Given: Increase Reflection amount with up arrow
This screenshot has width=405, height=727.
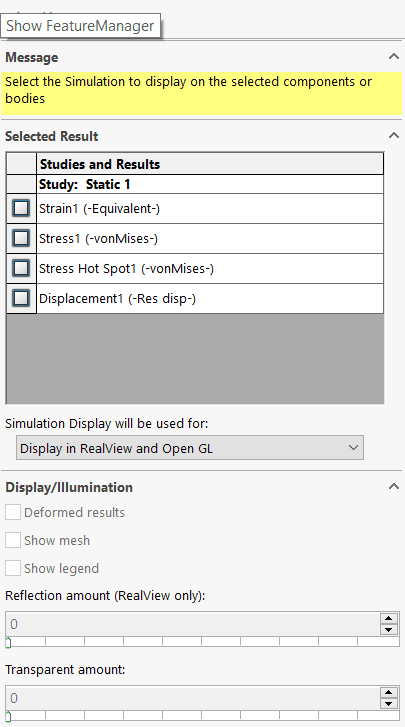Looking at the screenshot, I should 388,619.
